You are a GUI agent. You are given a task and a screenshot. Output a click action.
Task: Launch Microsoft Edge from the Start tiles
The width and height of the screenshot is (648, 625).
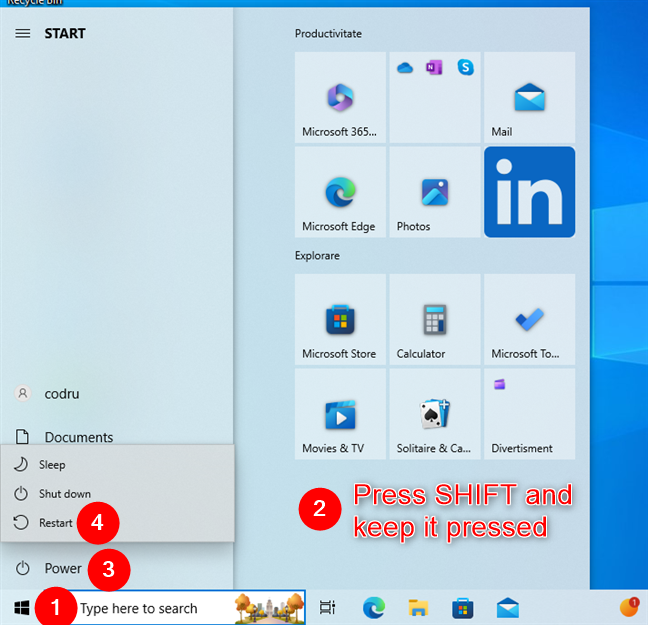point(340,192)
